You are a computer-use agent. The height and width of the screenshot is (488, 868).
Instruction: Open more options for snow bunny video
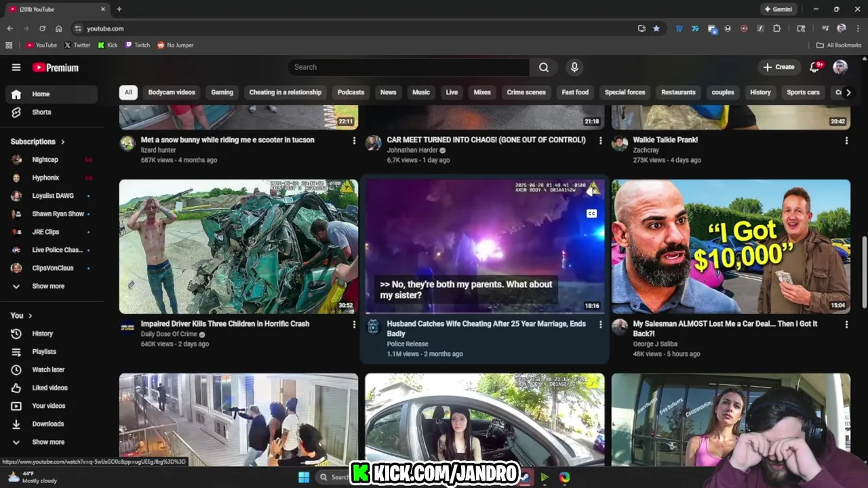[x=354, y=140]
